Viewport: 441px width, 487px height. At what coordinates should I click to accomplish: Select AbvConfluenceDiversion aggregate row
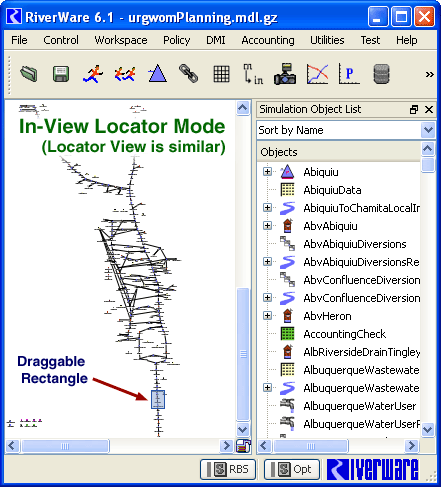[339, 280]
